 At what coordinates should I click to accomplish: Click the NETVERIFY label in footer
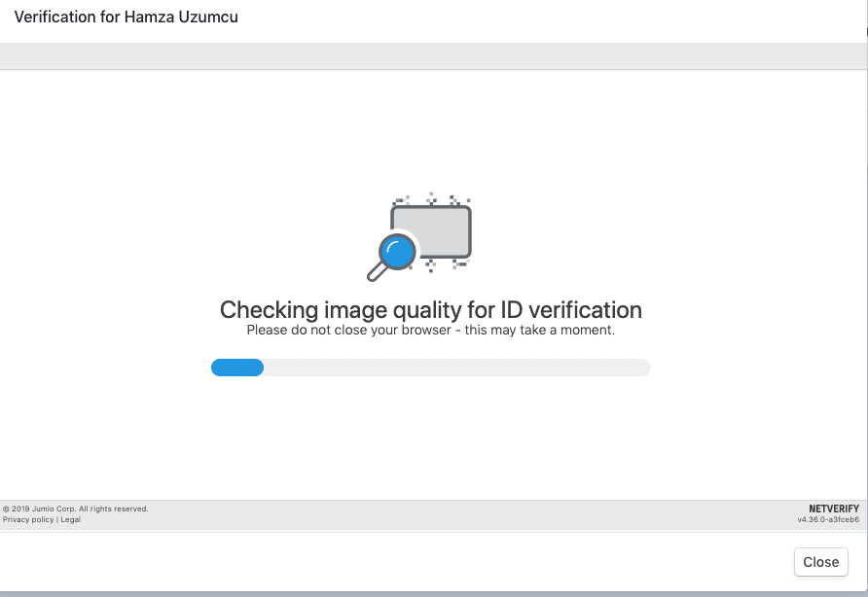[834, 509]
